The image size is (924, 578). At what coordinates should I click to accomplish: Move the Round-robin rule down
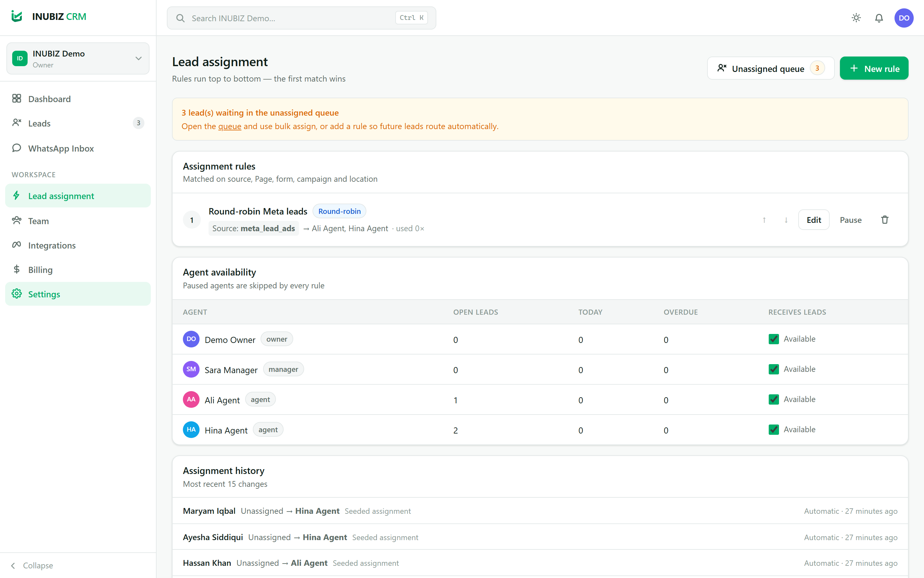[x=786, y=220]
